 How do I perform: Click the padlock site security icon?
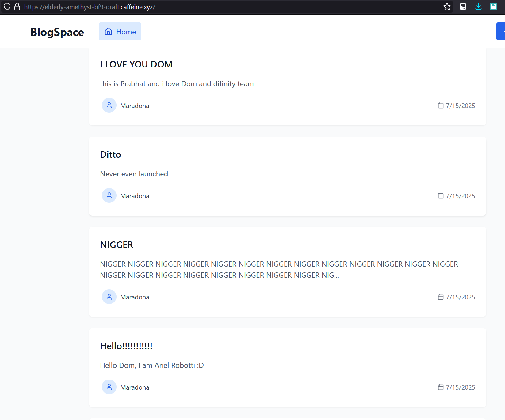coord(17,7)
